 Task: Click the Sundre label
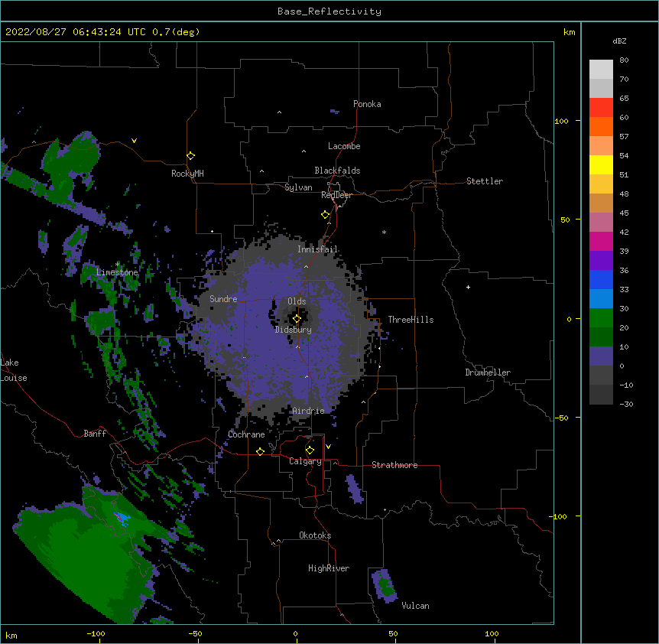pyautogui.click(x=223, y=299)
